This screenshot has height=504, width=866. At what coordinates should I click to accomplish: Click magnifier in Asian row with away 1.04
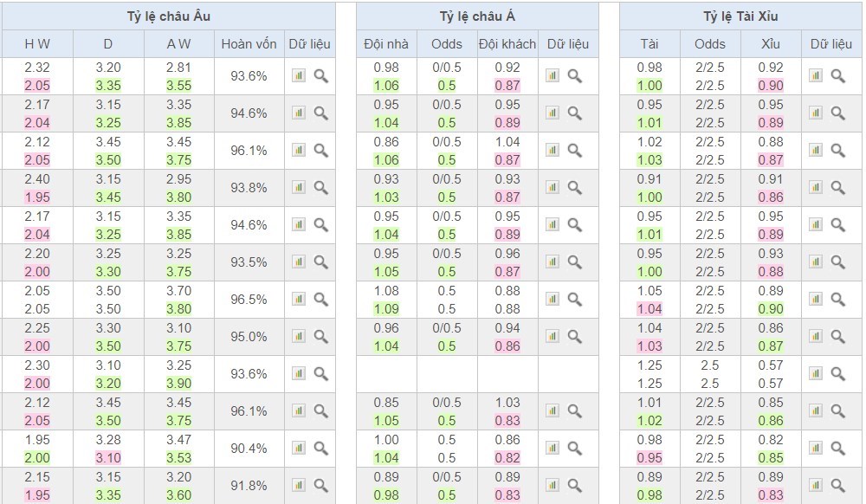click(575, 151)
